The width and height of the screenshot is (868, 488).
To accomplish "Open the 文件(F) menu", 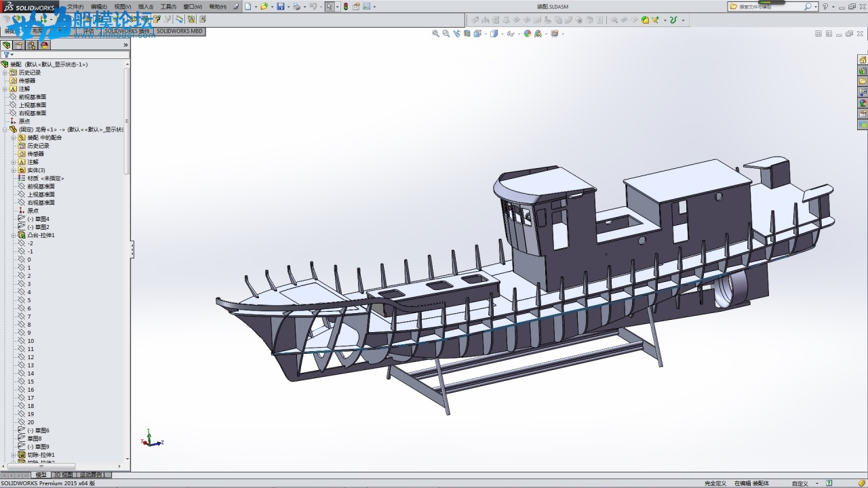I will coord(75,7).
